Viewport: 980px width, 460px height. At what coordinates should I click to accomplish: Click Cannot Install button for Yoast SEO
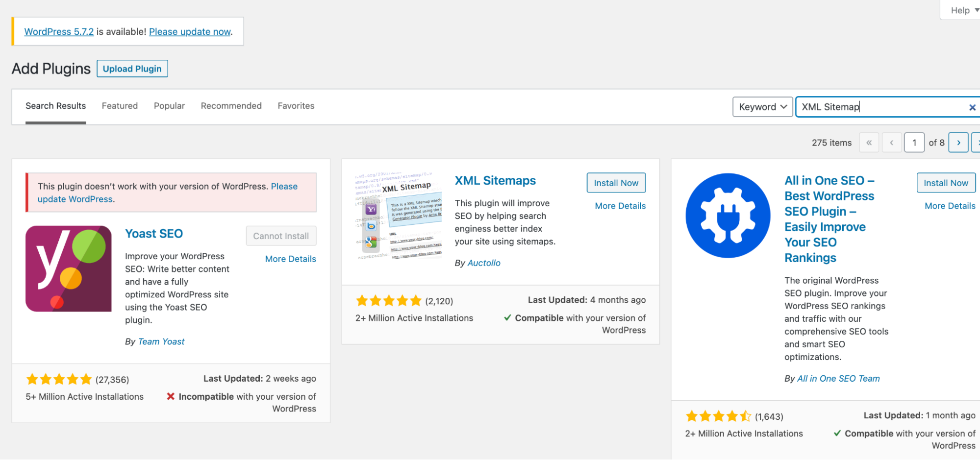(281, 236)
